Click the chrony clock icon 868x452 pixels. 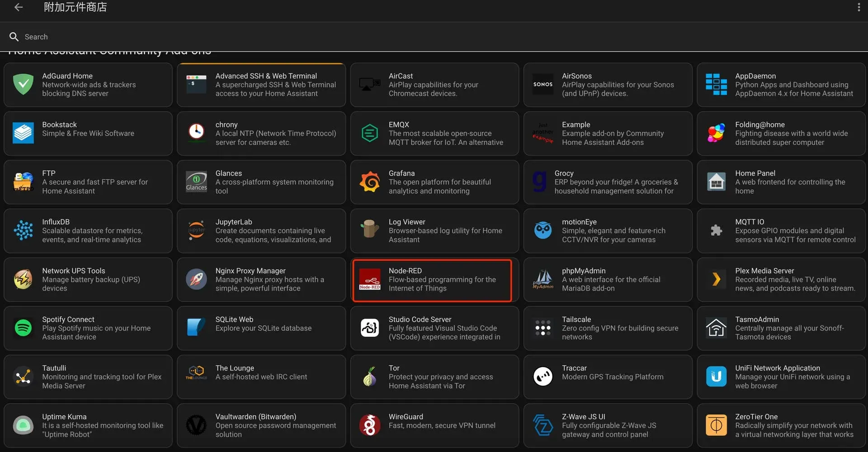(196, 133)
